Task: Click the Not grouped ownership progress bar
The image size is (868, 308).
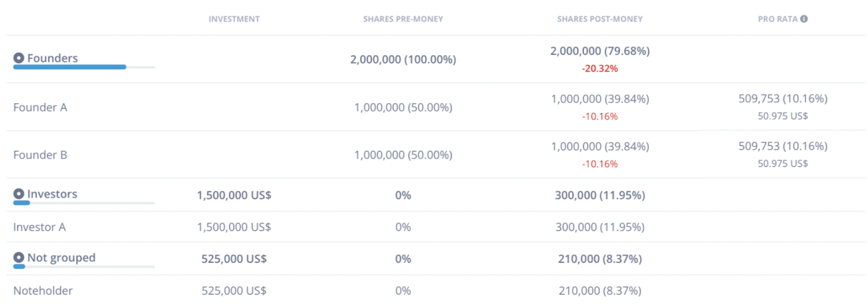Action: (84, 267)
